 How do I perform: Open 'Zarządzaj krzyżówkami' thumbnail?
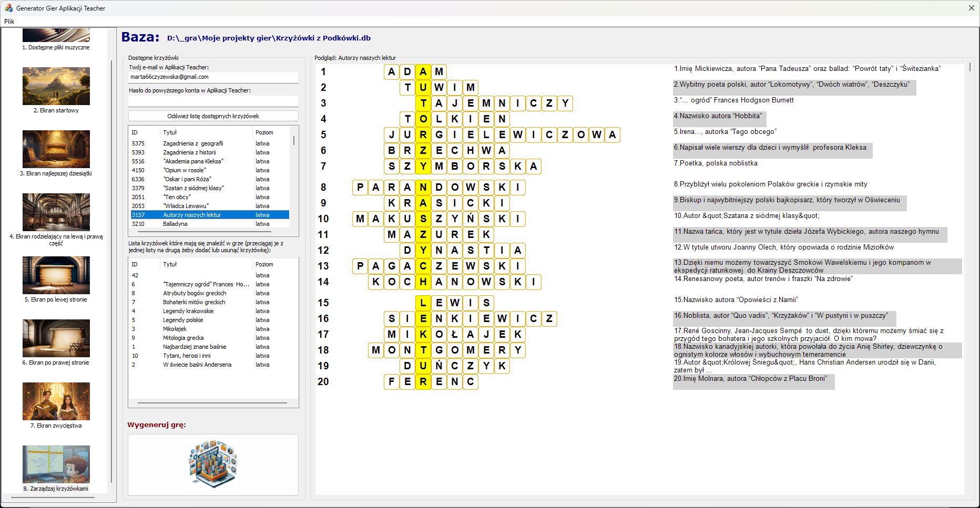56,465
